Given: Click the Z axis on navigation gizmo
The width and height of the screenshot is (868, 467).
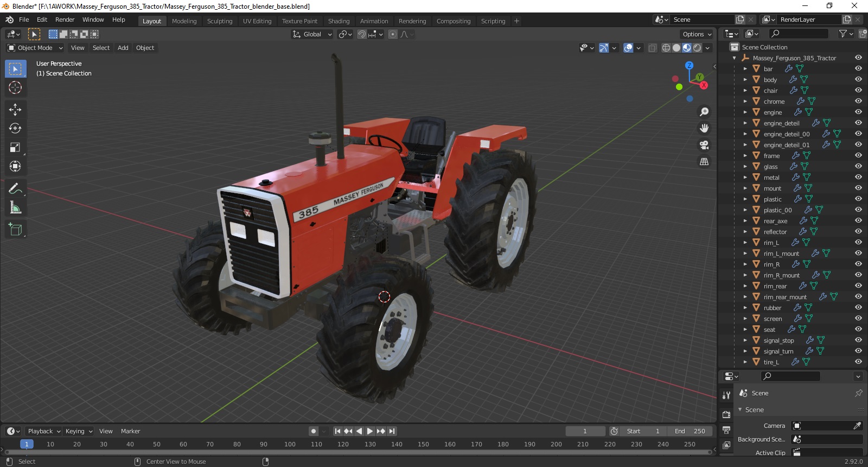Looking at the screenshot, I should click(x=689, y=65).
